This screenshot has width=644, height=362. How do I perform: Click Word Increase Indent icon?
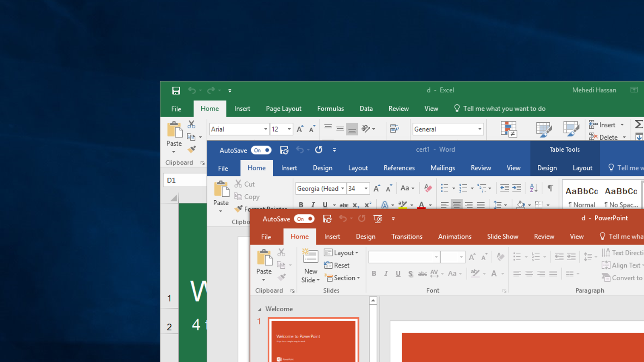click(x=517, y=188)
